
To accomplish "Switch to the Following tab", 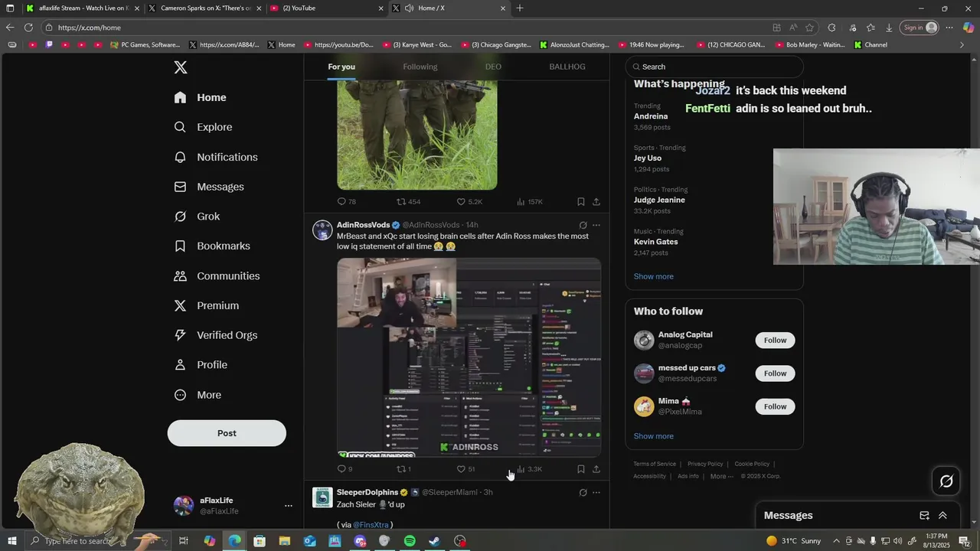I will [x=420, y=67].
